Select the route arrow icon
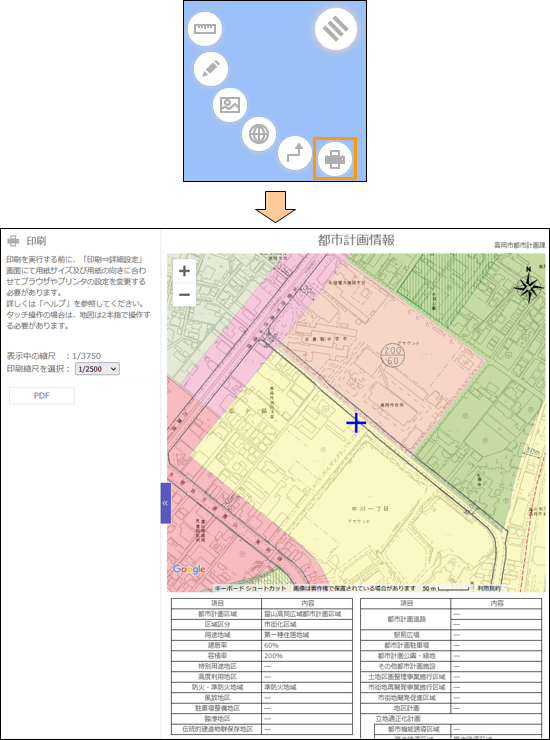 click(295, 153)
